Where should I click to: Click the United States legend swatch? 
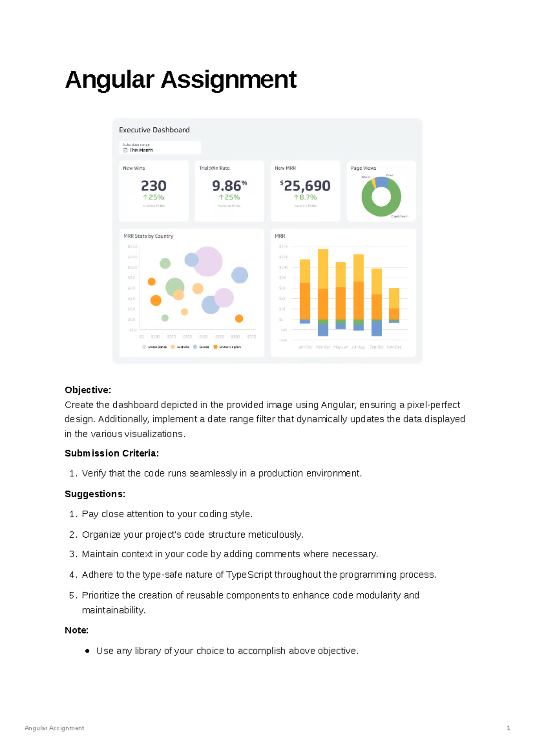(144, 347)
